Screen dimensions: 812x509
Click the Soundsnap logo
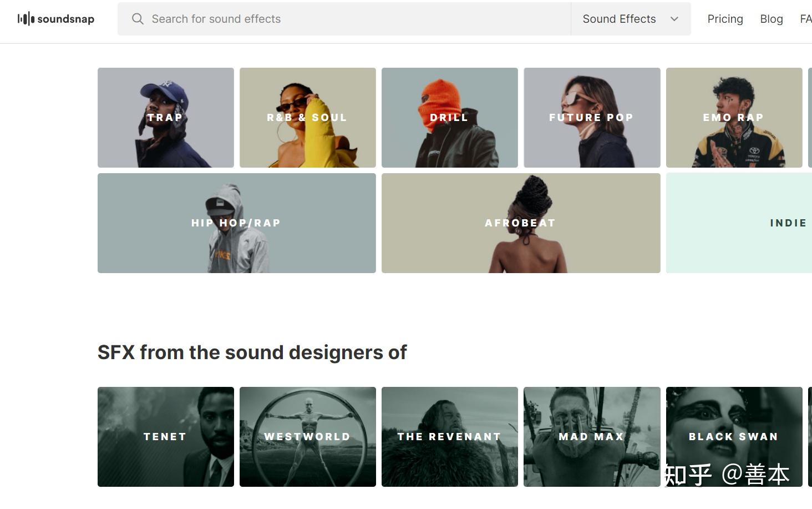(56, 19)
